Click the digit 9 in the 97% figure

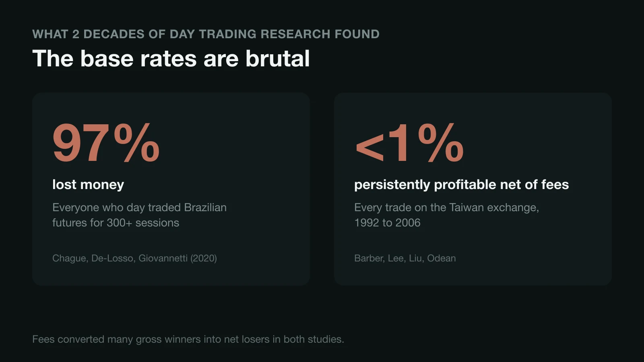(66, 143)
